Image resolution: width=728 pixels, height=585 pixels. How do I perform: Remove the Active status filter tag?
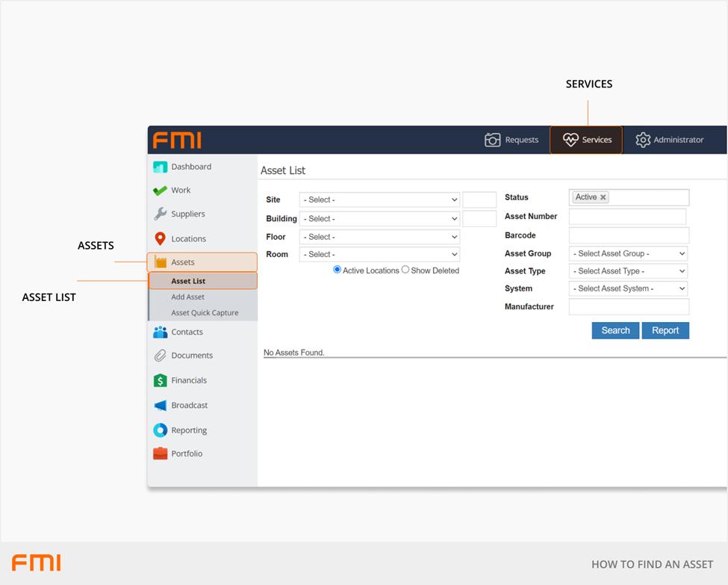coord(603,198)
